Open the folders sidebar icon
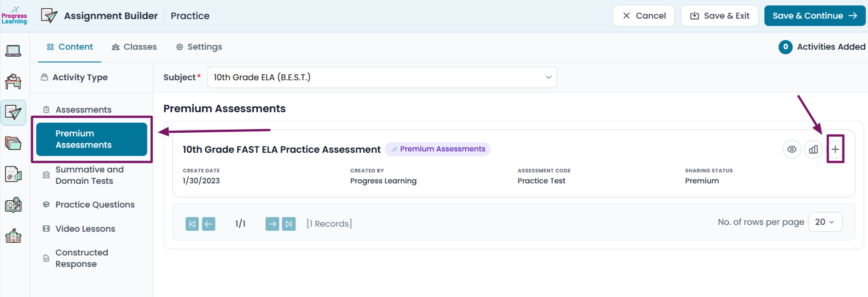This screenshot has height=297, width=868. [x=13, y=143]
